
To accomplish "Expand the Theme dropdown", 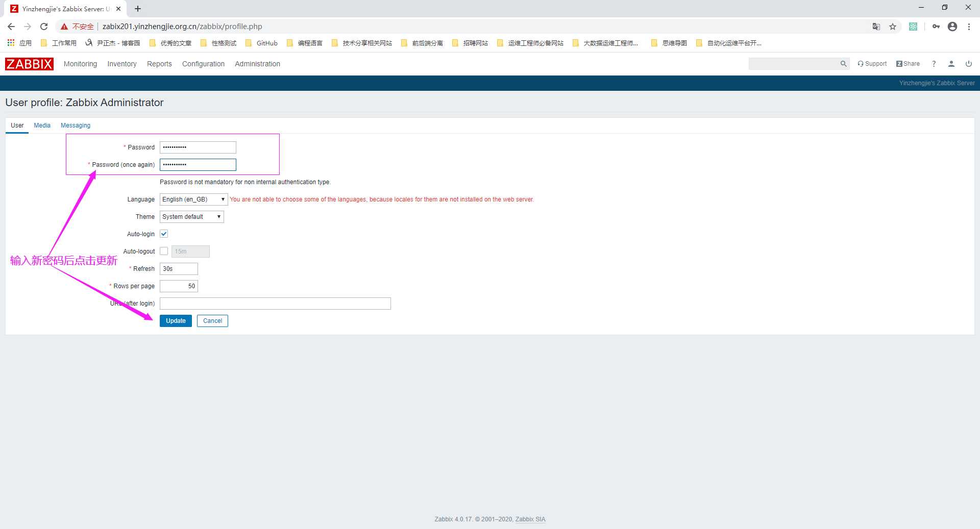I will pos(191,217).
